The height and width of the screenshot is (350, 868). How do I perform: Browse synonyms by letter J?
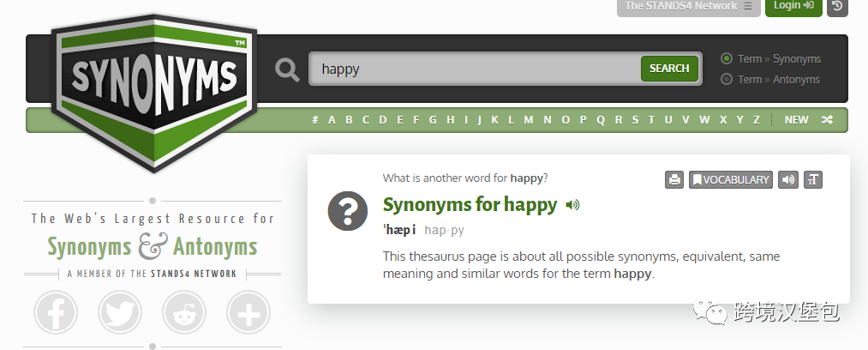(479, 119)
